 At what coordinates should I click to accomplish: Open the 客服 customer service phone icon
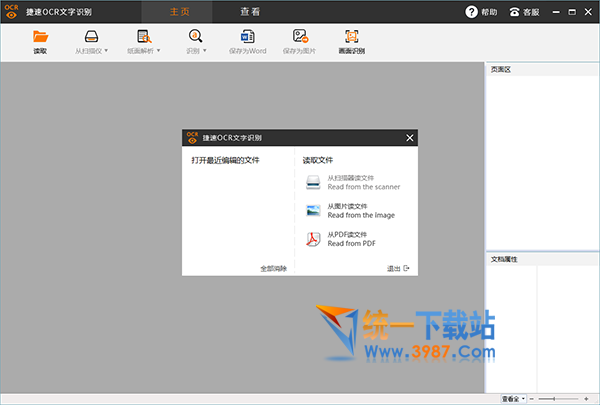tap(514, 12)
